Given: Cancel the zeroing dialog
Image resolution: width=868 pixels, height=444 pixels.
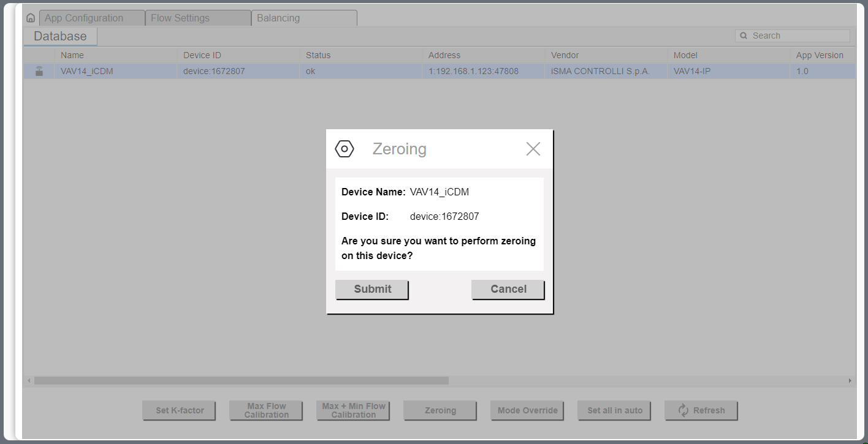Looking at the screenshot, I should pyautogui.click(x=508, y=289).
